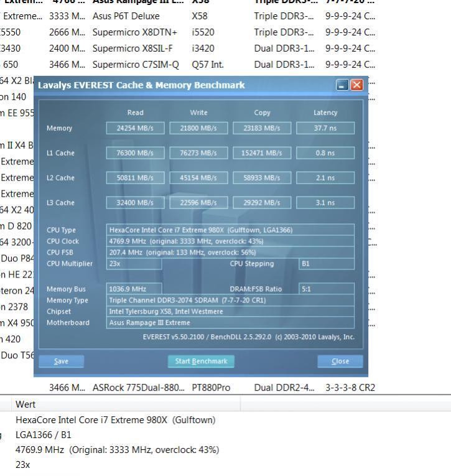Select 23x value in details pane
Screen dimensions: 451x476
pyautogui.click(x=23, y=464)
